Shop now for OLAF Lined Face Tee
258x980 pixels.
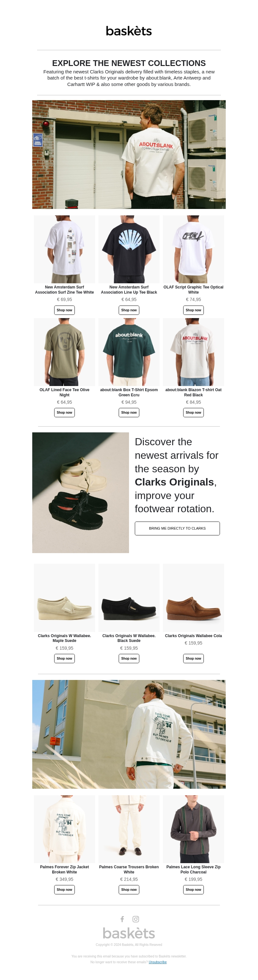(64, 412)
